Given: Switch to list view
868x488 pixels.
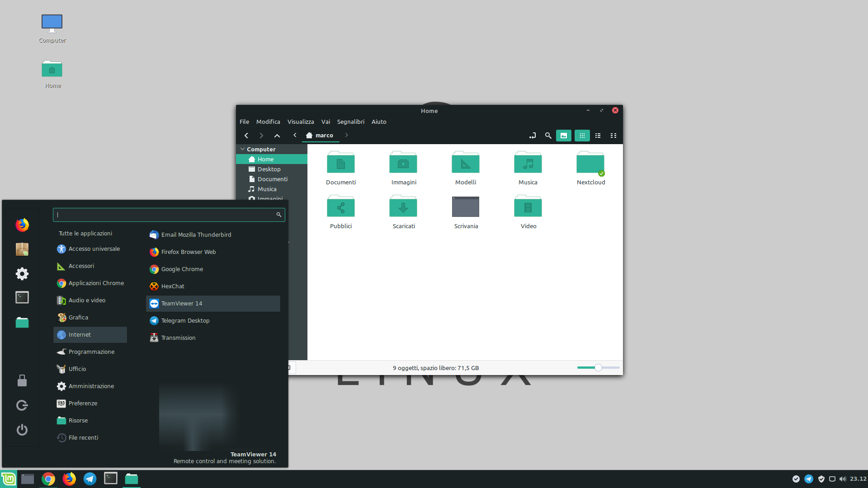Looking at the screenshot, I should (598, 136).
